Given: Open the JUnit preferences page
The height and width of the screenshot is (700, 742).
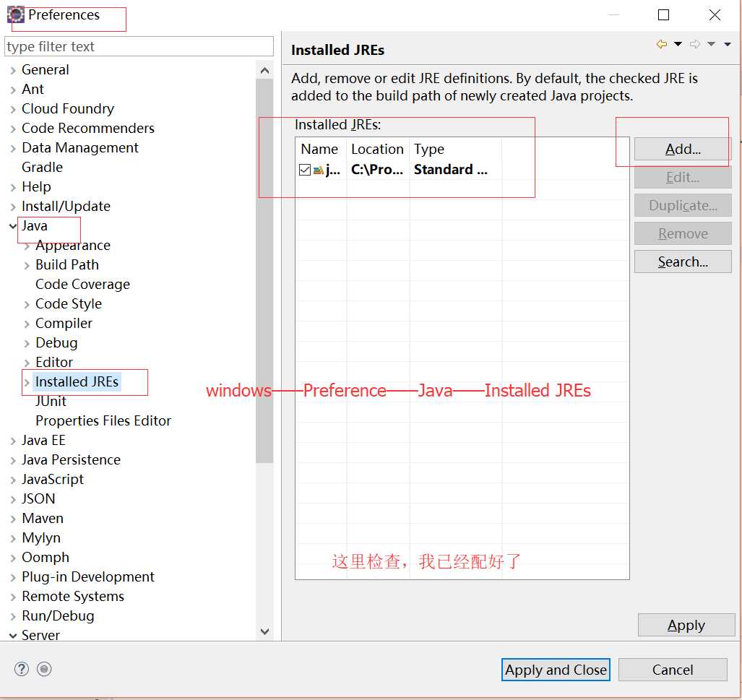Looking at the screenshot, I should (x=51, y=402).
